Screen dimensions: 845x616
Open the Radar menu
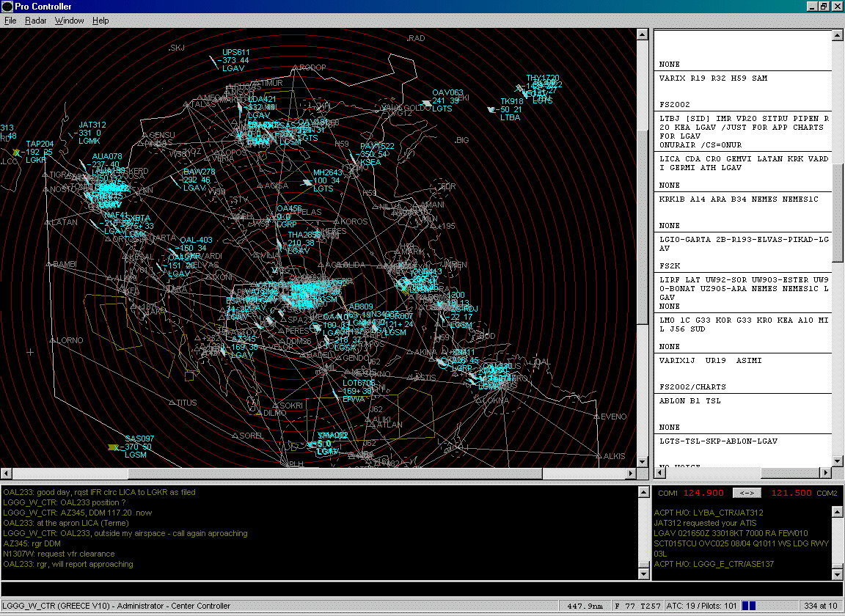[35, 21]
